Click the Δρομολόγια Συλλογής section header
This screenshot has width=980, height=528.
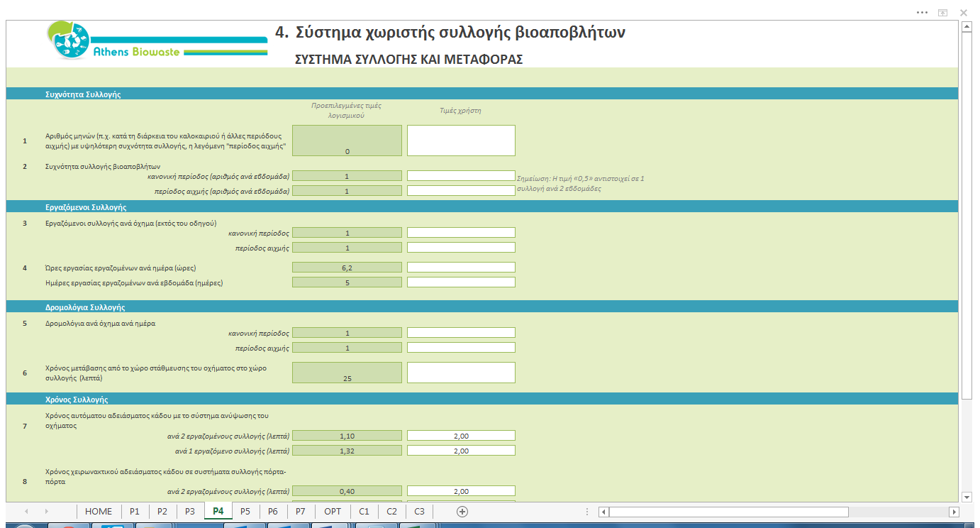tap(85, 307)
